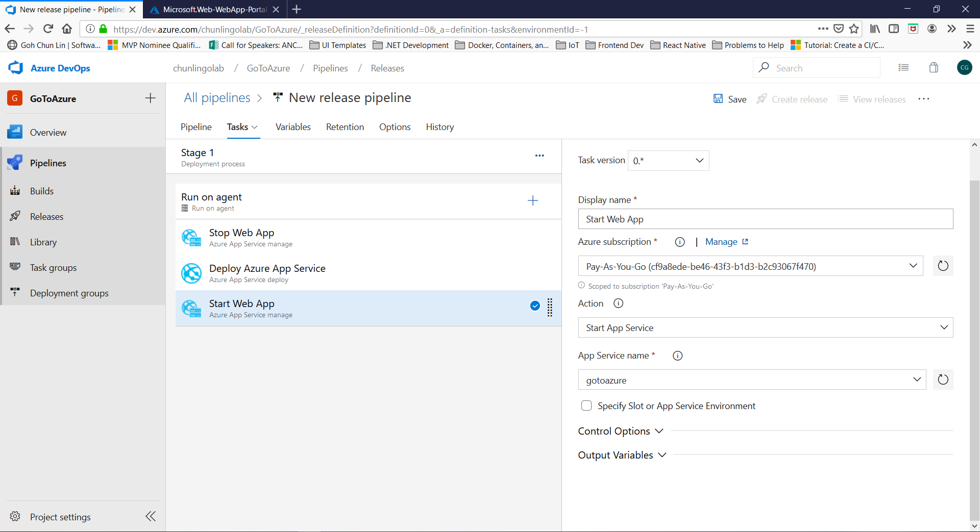Go to All pipelines breadcrumb

[217, 97]
